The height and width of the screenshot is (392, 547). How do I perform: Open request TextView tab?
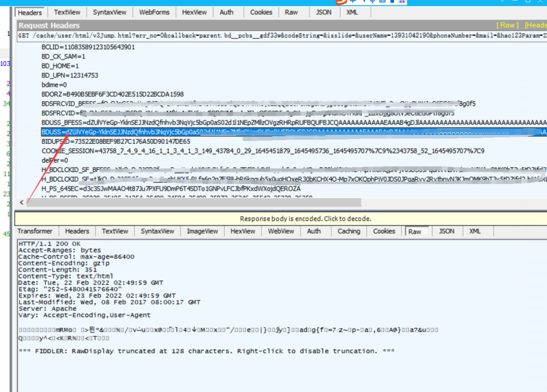click(x=67, y=12)
